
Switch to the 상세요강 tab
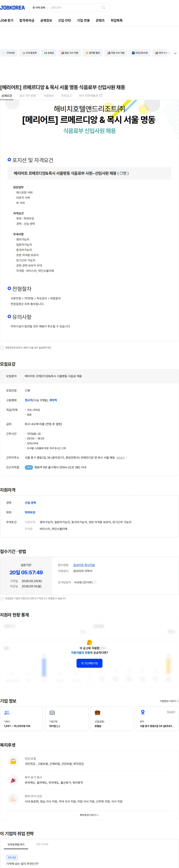[x=6, y=96]
